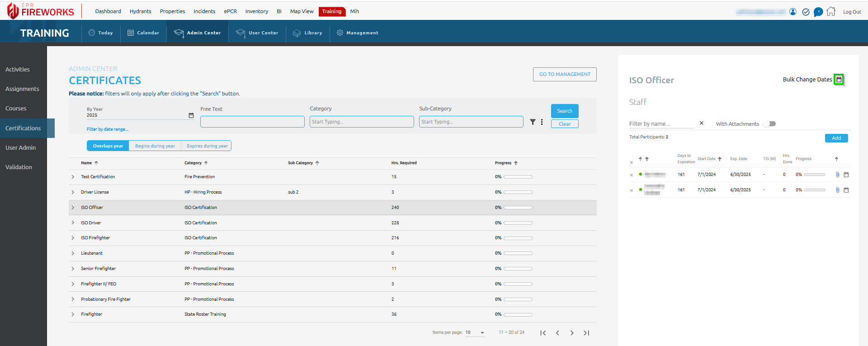
Task: Open the Items per page dropdown
Action: (x=475, y=332)
